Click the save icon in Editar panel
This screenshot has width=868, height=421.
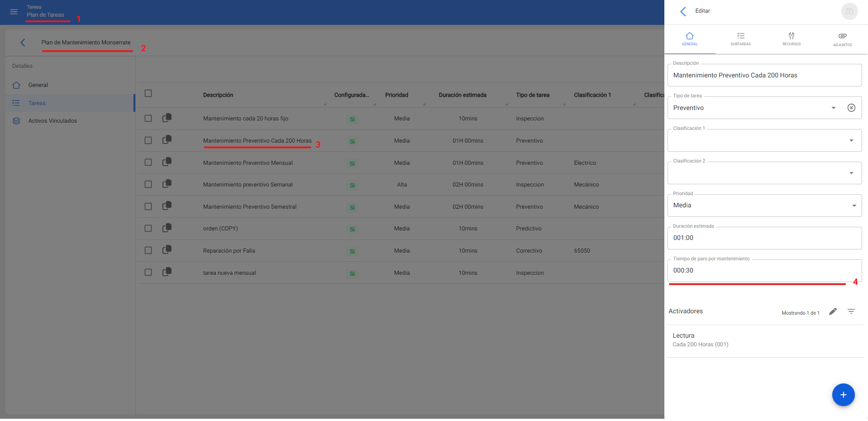849,11
